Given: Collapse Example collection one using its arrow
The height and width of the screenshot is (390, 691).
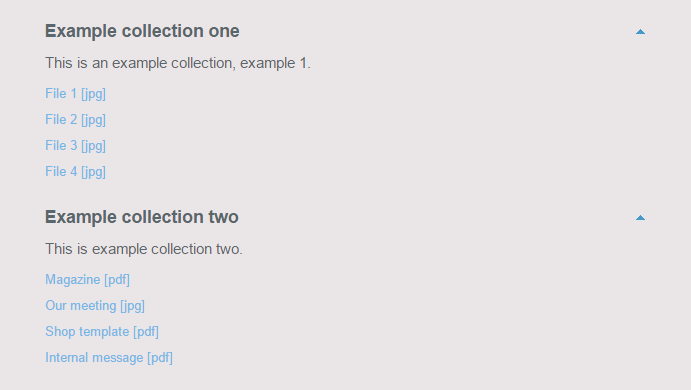Looking at the screenshot, I should [640, 32].
